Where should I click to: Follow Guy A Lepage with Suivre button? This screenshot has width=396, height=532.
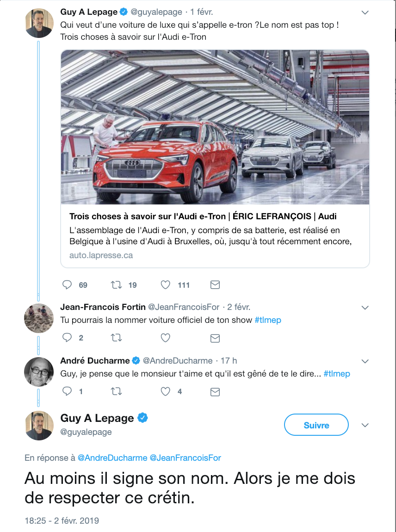[x=316, y=425]
